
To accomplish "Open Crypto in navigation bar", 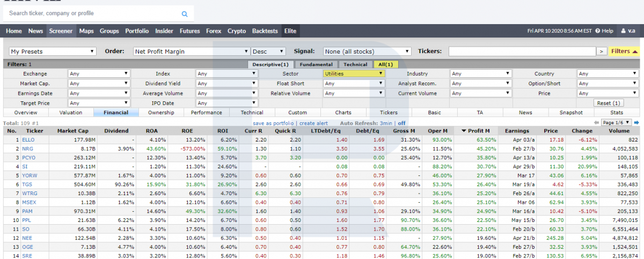I will (237, 31).
